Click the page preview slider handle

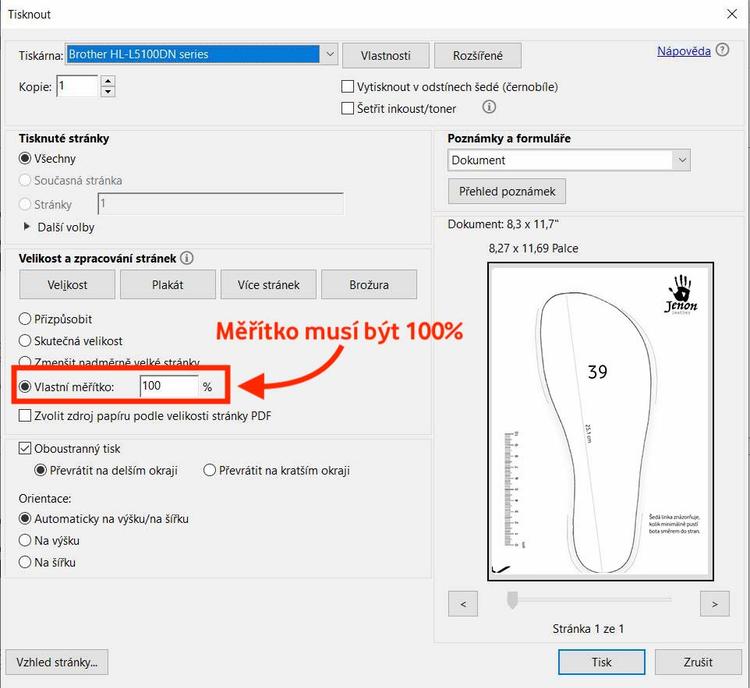(512, 600)
